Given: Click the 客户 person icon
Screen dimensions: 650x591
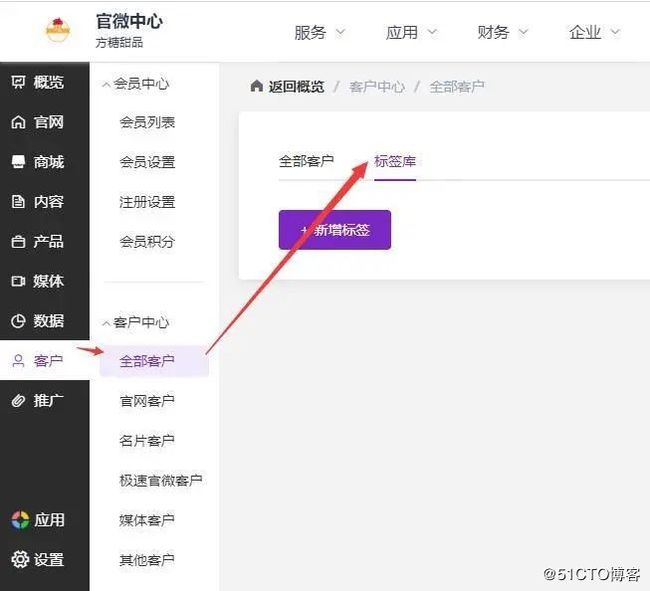Looking at the screenshot, I should 18,361.
